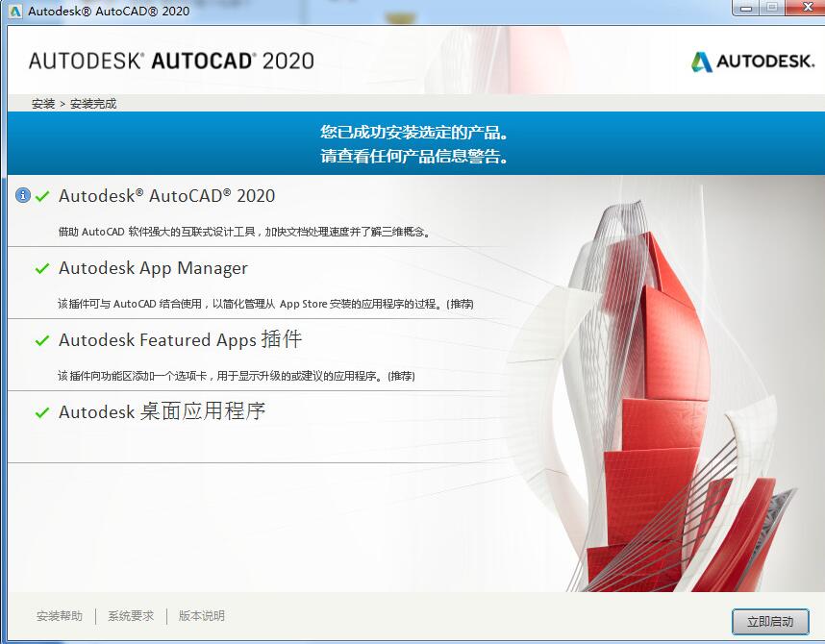
Task: Click the AutoCAD app icon in the title bar
Action: 15,11
